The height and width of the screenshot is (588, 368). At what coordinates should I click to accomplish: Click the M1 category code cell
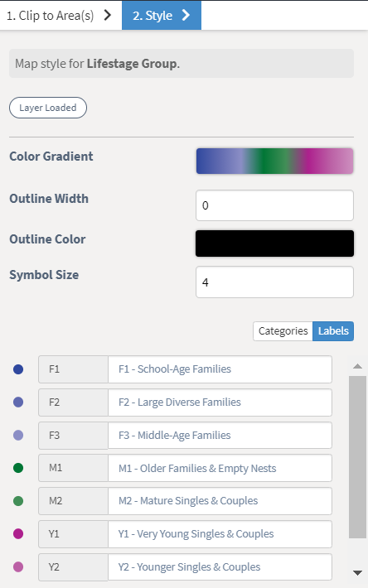click(x=73, y=468)
